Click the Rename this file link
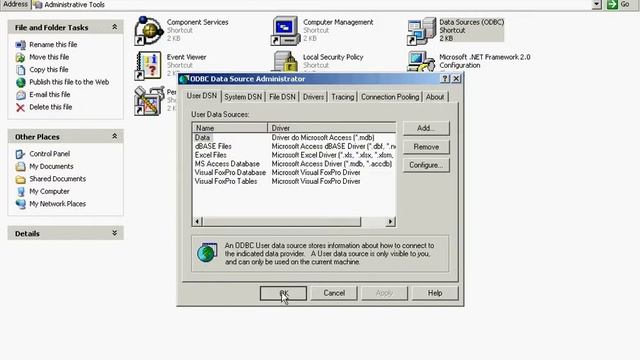 (53, 45)
